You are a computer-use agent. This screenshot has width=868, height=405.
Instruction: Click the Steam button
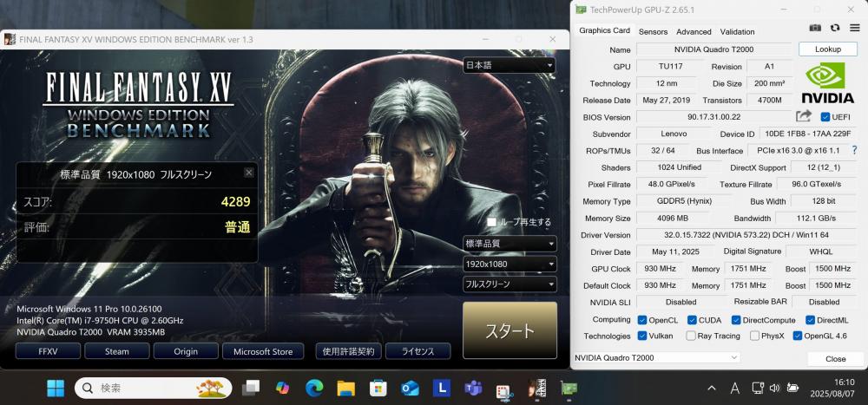pyautogui.click(x=117, y=351)
